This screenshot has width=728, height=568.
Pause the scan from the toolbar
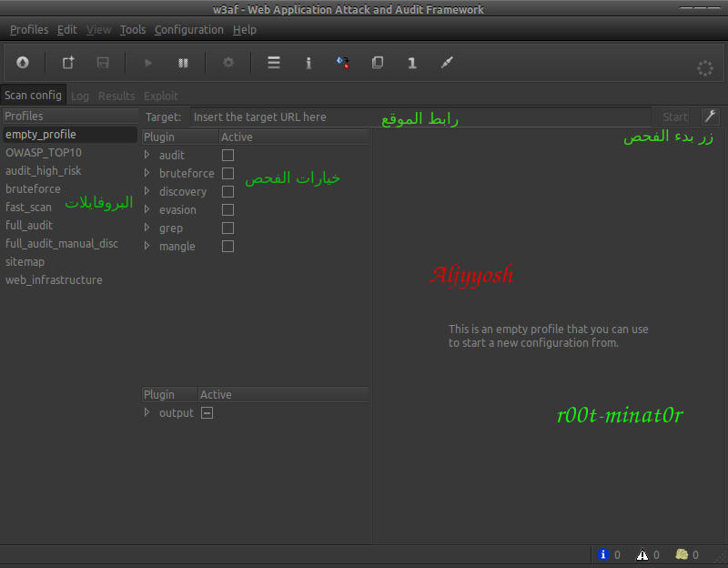click(183, 63)
